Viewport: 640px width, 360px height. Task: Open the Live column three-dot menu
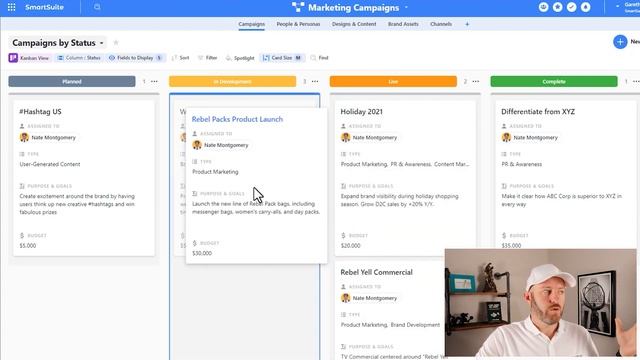pyautogui.click(x=476, y=82)
